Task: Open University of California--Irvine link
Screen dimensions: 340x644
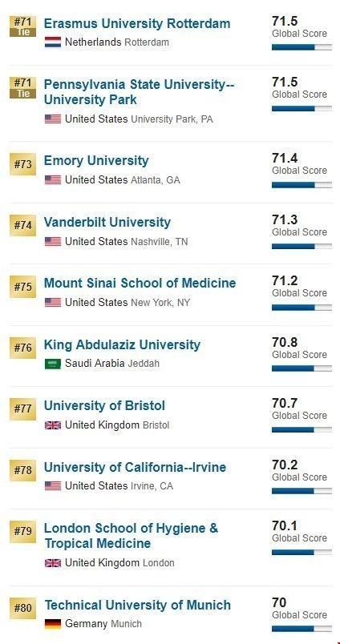Action: tap(135, 468)
